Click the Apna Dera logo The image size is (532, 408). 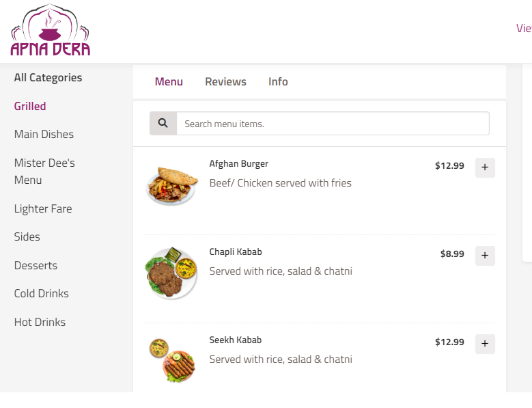[x=51, y=31]
